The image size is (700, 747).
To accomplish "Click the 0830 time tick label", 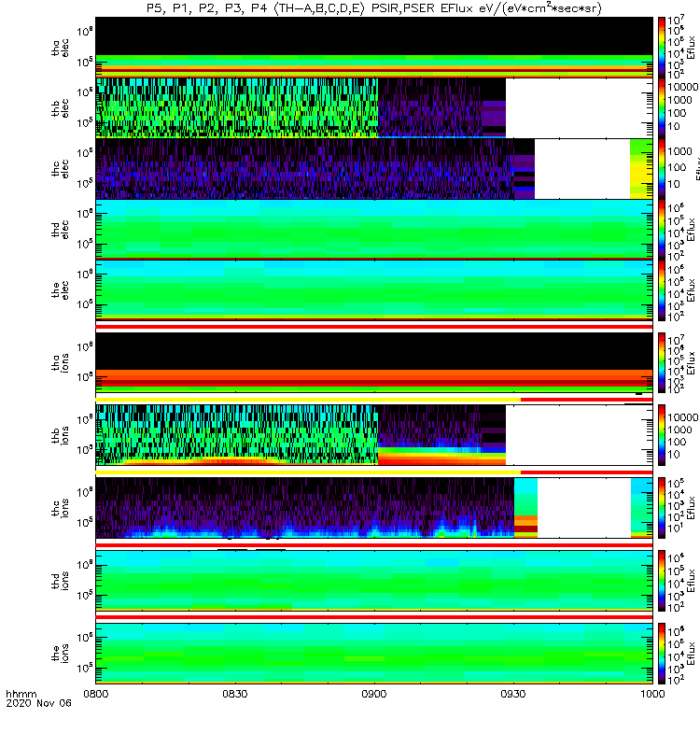I will (x=235, y=694).
